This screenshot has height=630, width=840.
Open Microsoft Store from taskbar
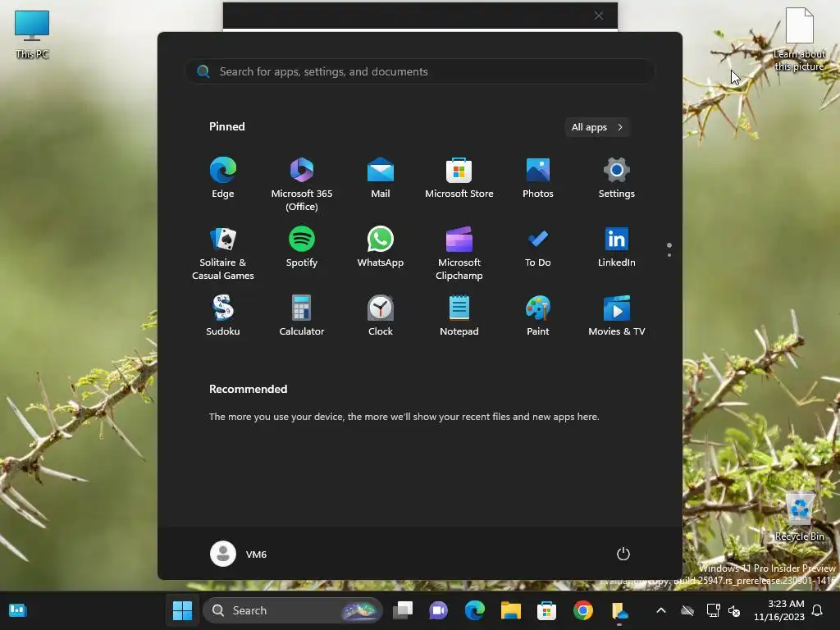(x=546, y=610)
